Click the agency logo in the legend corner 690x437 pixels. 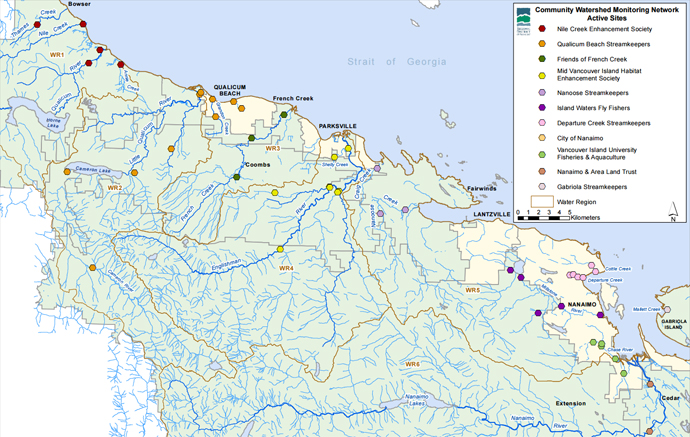(x=524, y=21)
